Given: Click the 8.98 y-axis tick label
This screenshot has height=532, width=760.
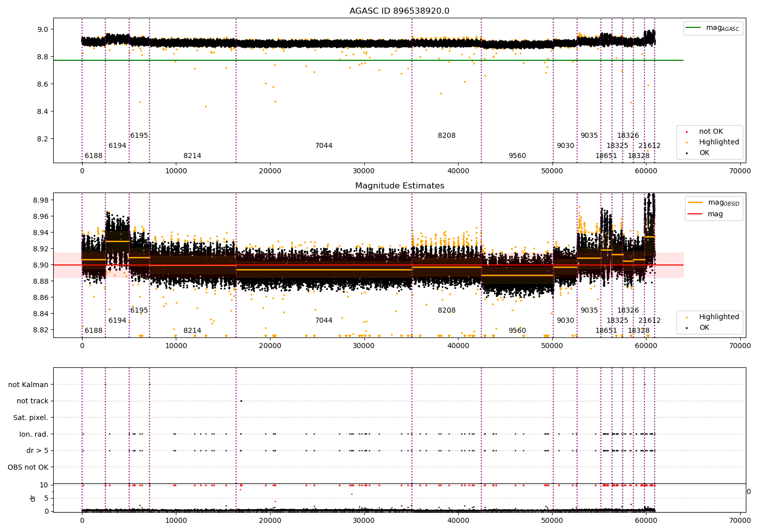Looking at the screenshot, I should 41,200.
